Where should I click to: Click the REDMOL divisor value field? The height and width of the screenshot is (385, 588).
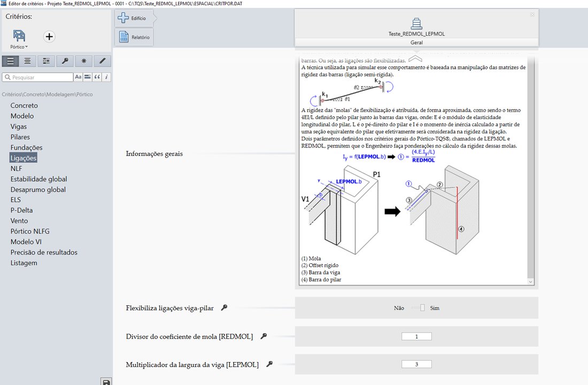[416, 336]
